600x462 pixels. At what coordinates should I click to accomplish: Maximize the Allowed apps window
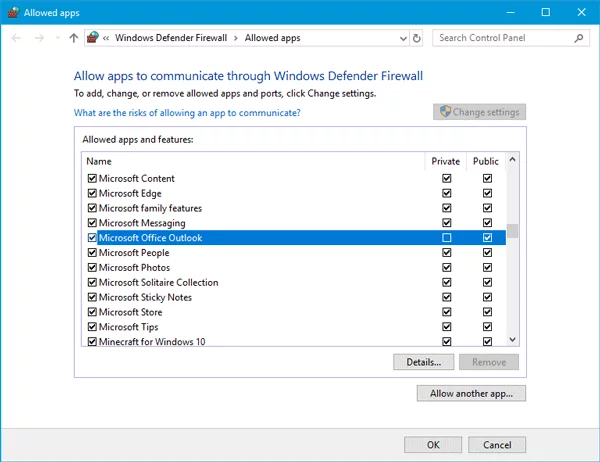546,12
